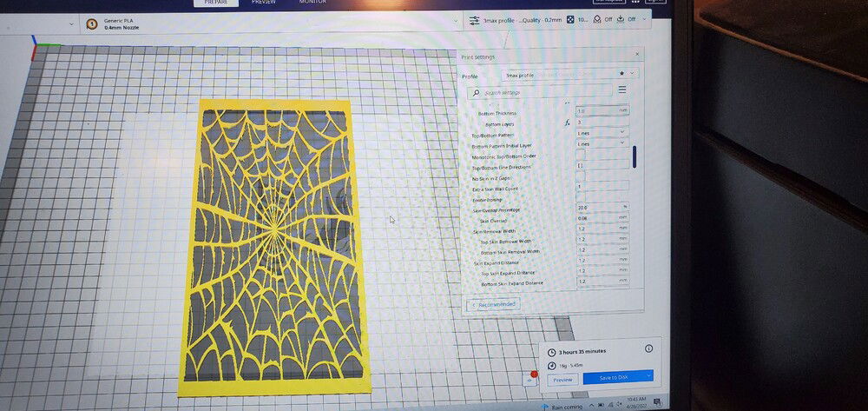Click the support Off icon in the summary bar
Screen dimensions: 868x411
click(597, 19)
